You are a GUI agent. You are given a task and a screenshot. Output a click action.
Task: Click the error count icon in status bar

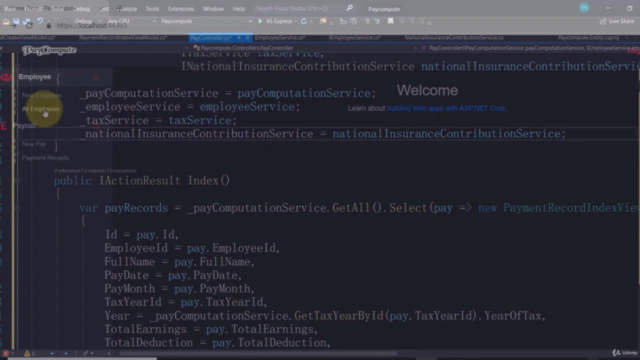[6, 353]
